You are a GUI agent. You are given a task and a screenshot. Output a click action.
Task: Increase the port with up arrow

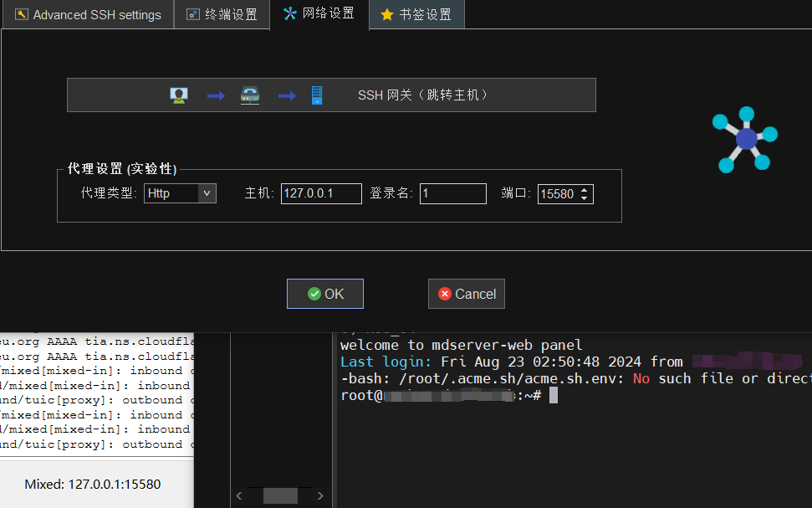point(585,190)
